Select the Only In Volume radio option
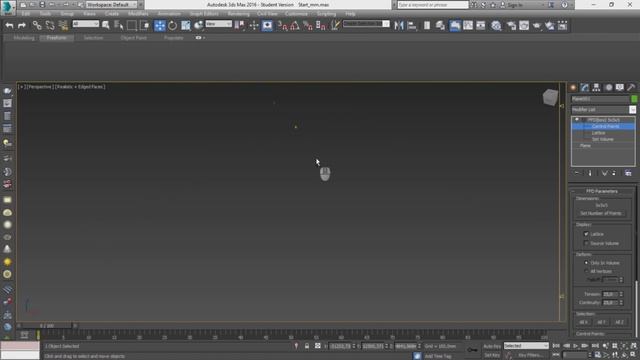Screen dimensions: 640x360 pyautogui.click(x=586, y=263)
